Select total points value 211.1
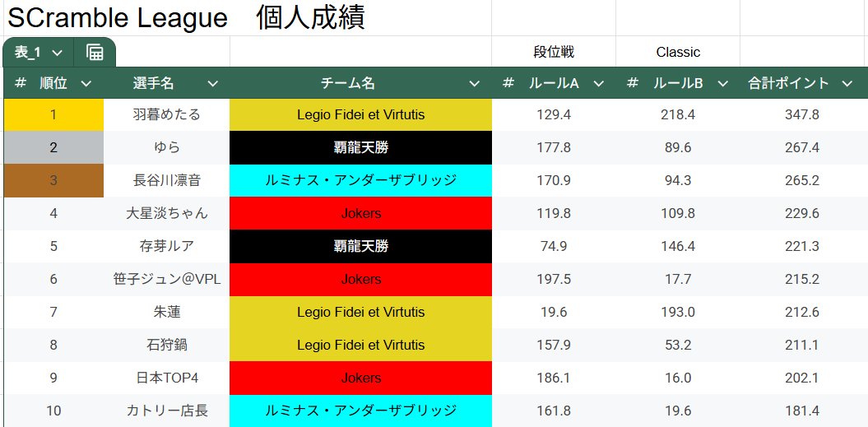This screenshot has height=427, width=868. click(803, 345)
